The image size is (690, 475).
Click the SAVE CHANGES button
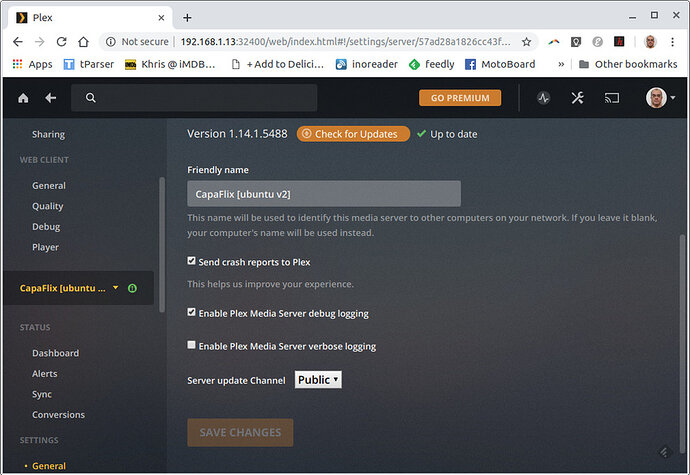(x=240, y=432)
